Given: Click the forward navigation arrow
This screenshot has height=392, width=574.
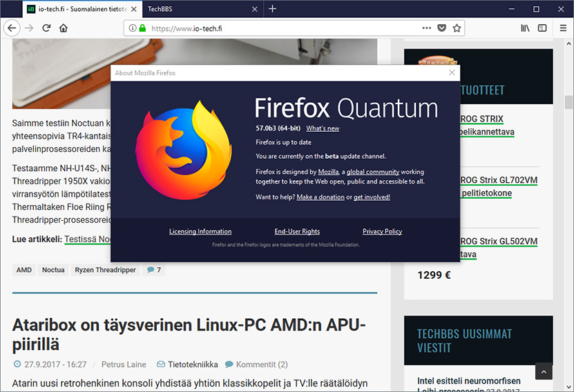Looking at the screenshot, I should [29, 28].
